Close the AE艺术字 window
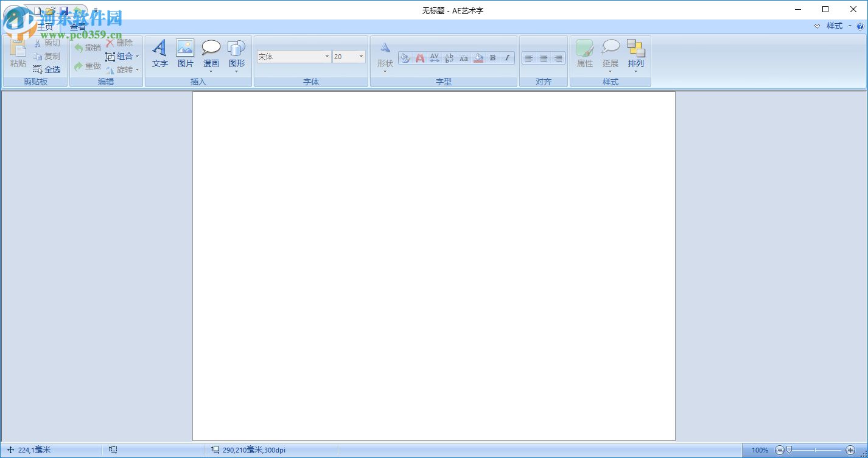 [853, 9]
